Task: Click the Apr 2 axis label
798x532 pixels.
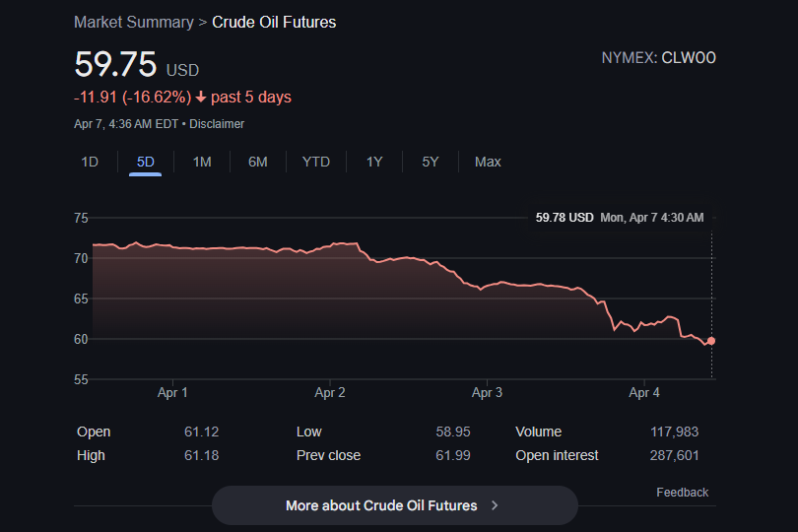Action: click(330, 392)
